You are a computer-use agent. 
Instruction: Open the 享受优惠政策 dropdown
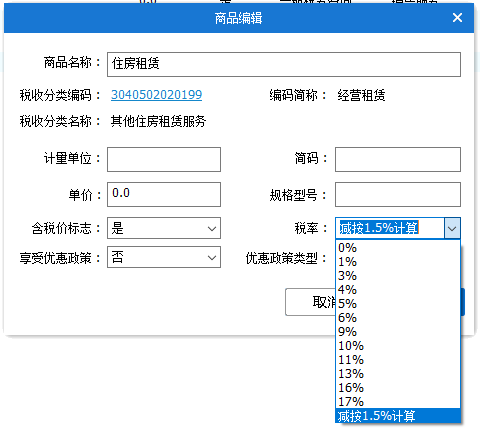tap(164, 257)
